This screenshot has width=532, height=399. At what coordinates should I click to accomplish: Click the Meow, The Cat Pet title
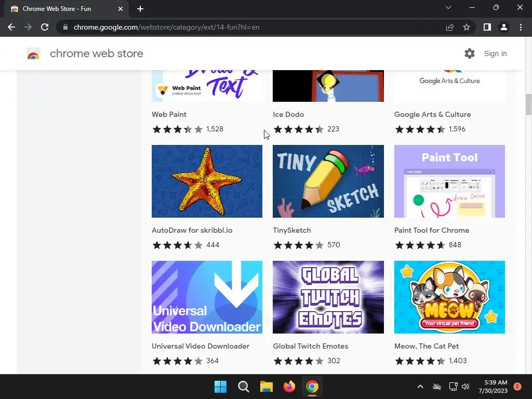(x=427, y=346)
